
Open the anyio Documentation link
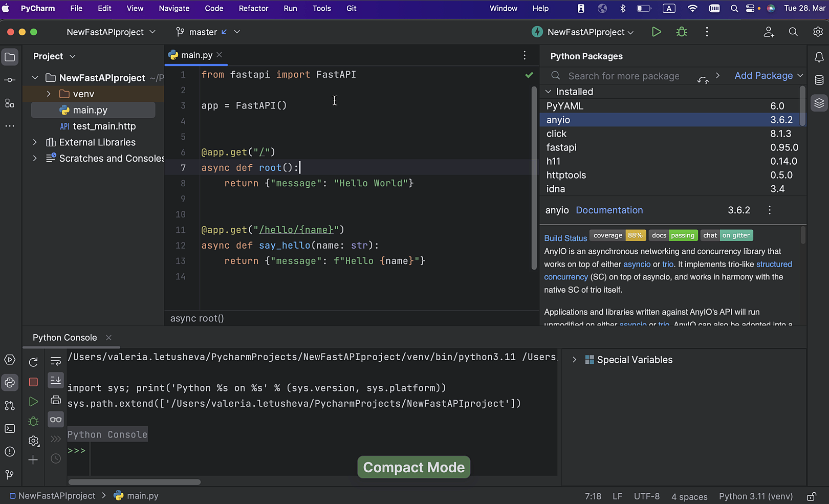[609, 210]
